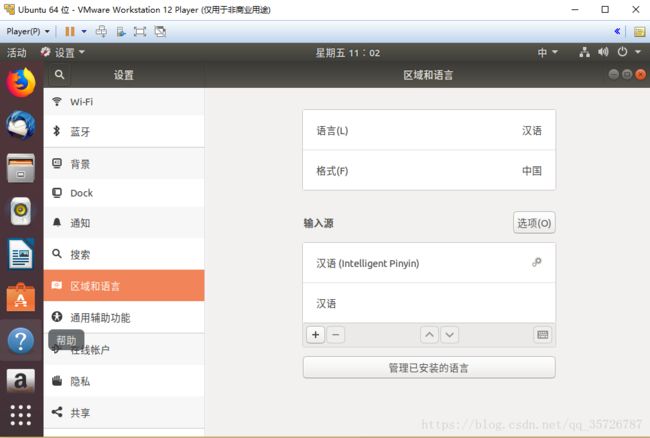Open the Help question mark icon
The image size is (650, 438).
tap(21, 340)
